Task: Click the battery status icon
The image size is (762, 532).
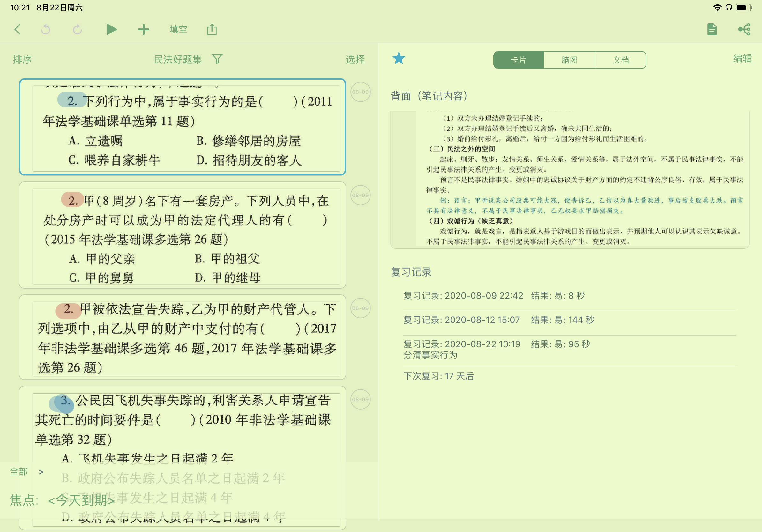Action: (x=744, y=7)
